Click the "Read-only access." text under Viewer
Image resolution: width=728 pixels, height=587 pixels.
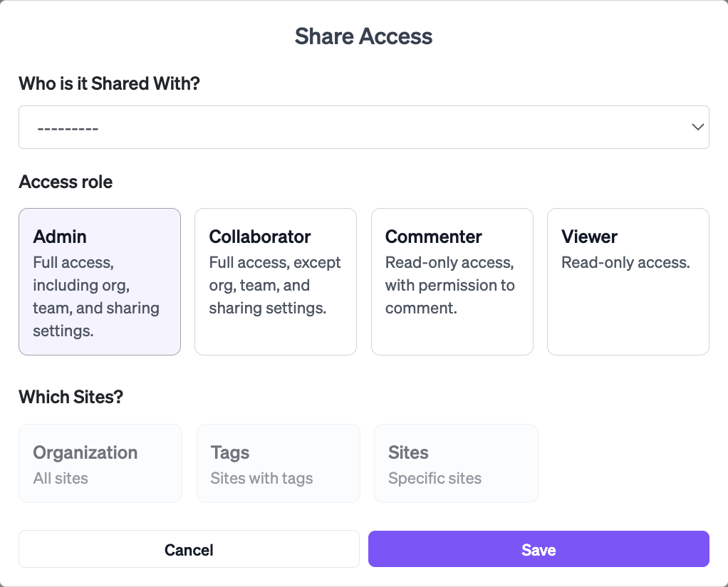(625, 262)
